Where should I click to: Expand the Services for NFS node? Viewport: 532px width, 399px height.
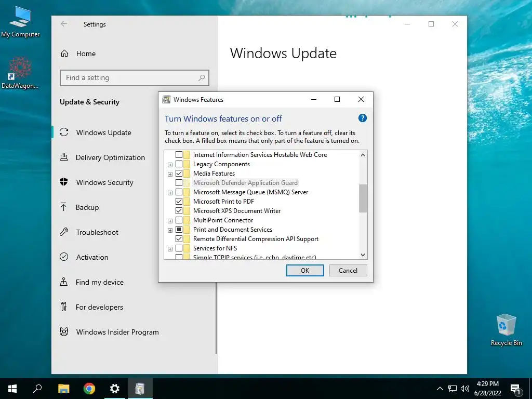pos(170,249)
